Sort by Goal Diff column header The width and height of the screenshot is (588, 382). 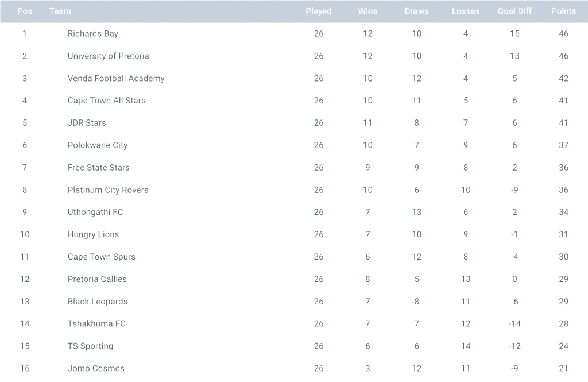pos(514,11)
